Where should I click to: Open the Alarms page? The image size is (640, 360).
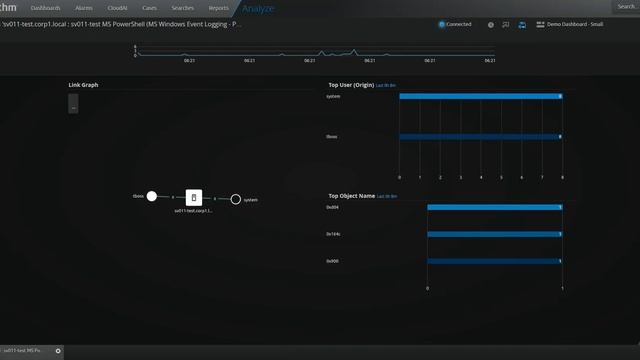(84, 8)
